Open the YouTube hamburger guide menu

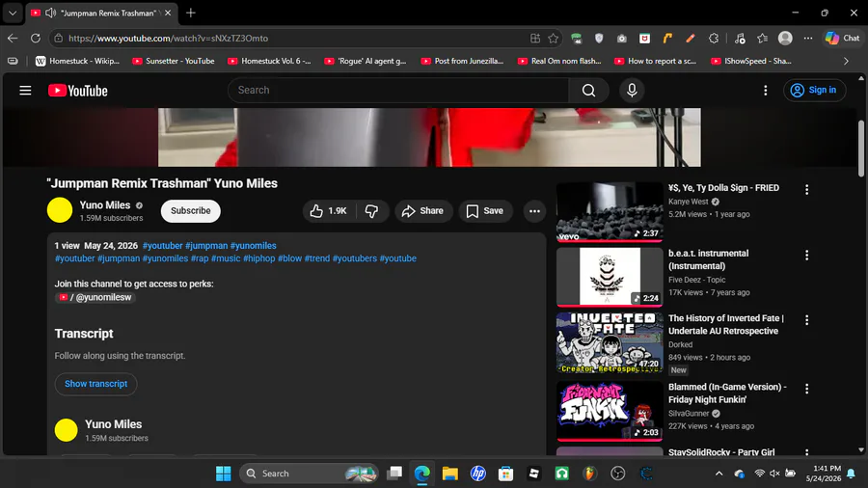25,91
